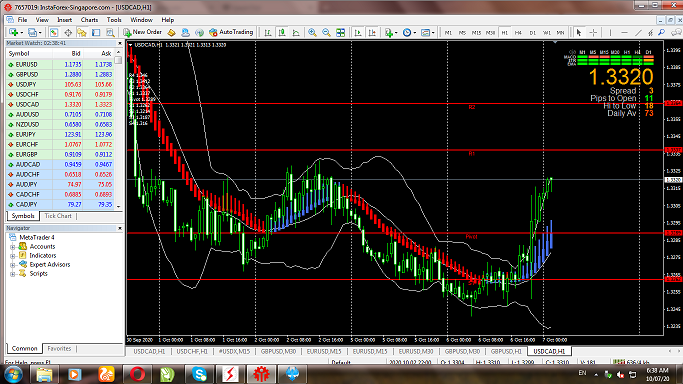Switch to Candlesticks chart display
683x384 pixels.
click(x=282, y=32)
